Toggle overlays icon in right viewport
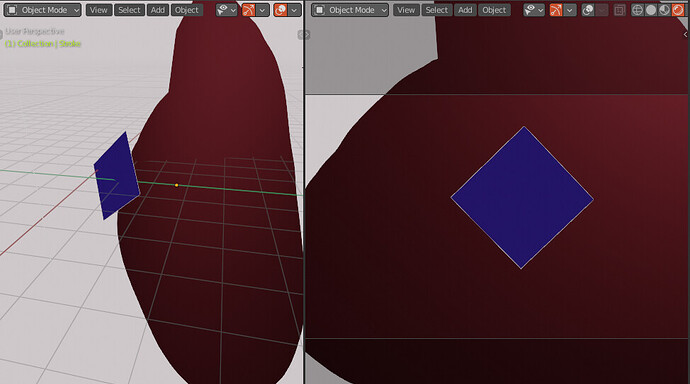This screenshot has height=384, width=690. pos(587,10)
